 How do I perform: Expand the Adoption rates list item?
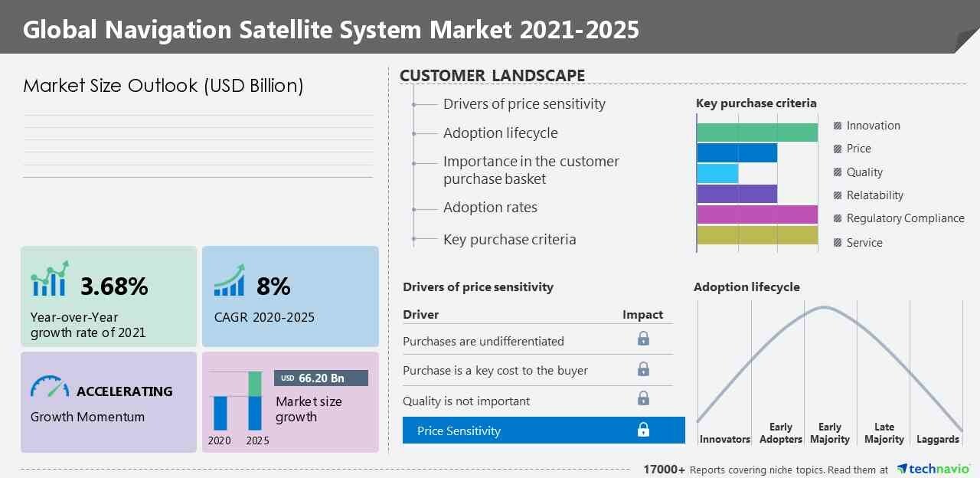[x=490, y=208]
